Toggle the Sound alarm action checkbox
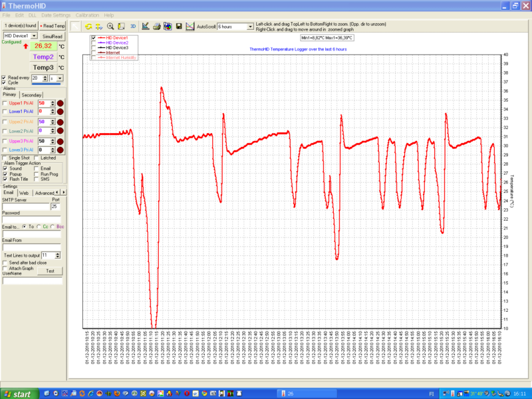This screenshot has height=399, width=532. tap(5, 169)
